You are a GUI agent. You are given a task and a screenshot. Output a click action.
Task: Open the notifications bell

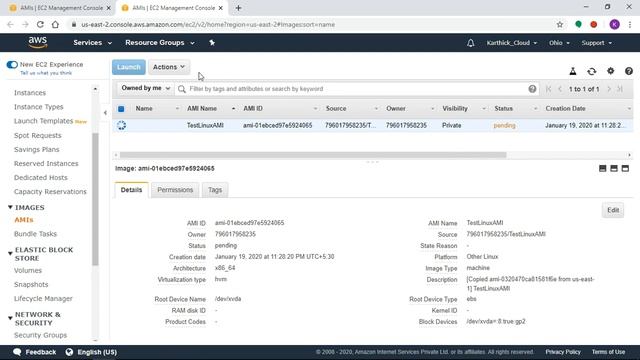471,43
